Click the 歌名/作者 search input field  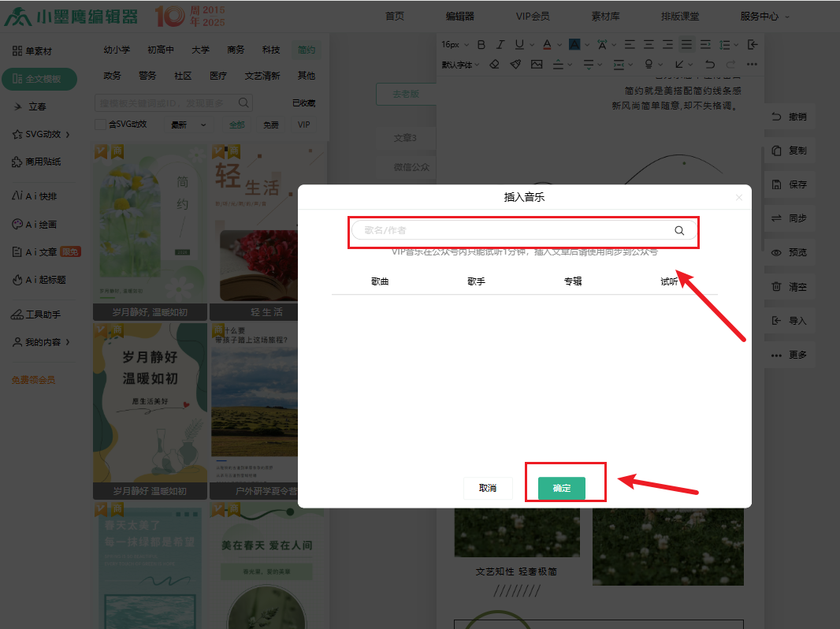click(x=512, y=231)
